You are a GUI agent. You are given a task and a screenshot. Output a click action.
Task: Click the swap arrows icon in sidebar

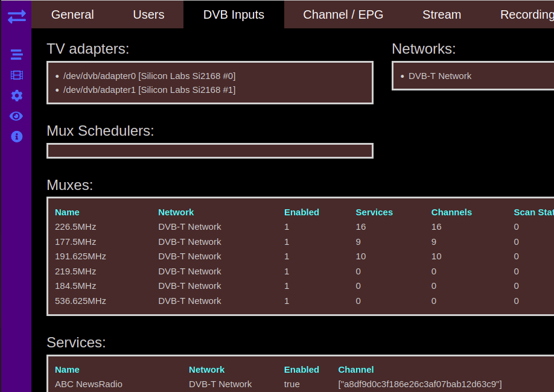tap(17, 16)
